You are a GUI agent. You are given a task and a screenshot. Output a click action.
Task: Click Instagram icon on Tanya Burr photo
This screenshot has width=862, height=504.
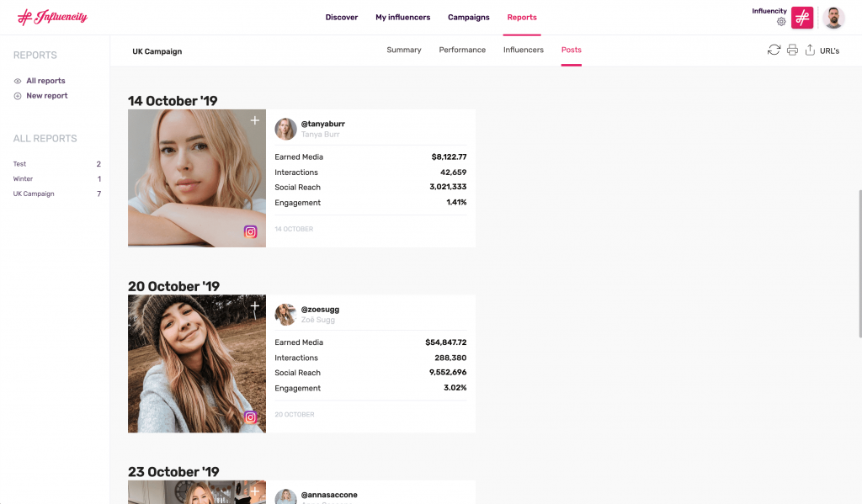(x=250, y=232)
